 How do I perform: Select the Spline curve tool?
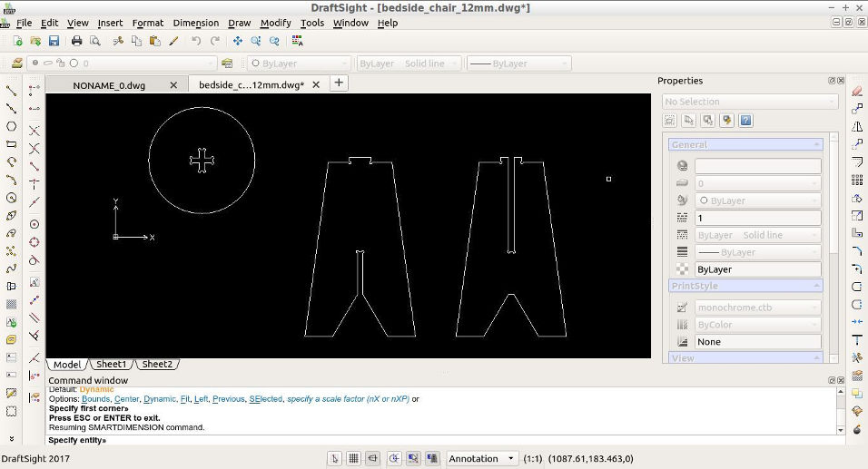pos(11,269)
